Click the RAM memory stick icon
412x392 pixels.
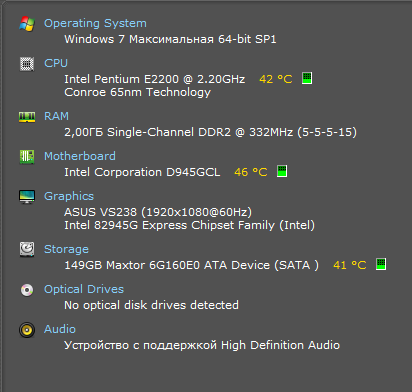27,117
